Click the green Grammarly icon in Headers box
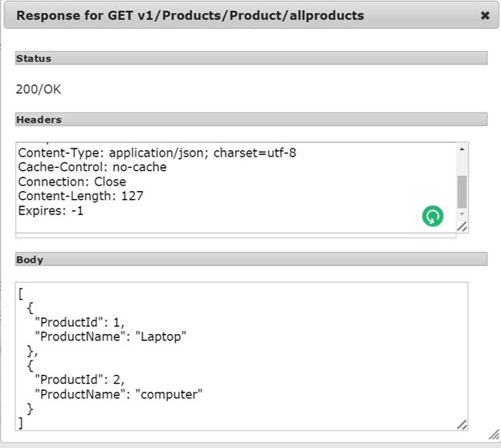 [x=433, y=216]
